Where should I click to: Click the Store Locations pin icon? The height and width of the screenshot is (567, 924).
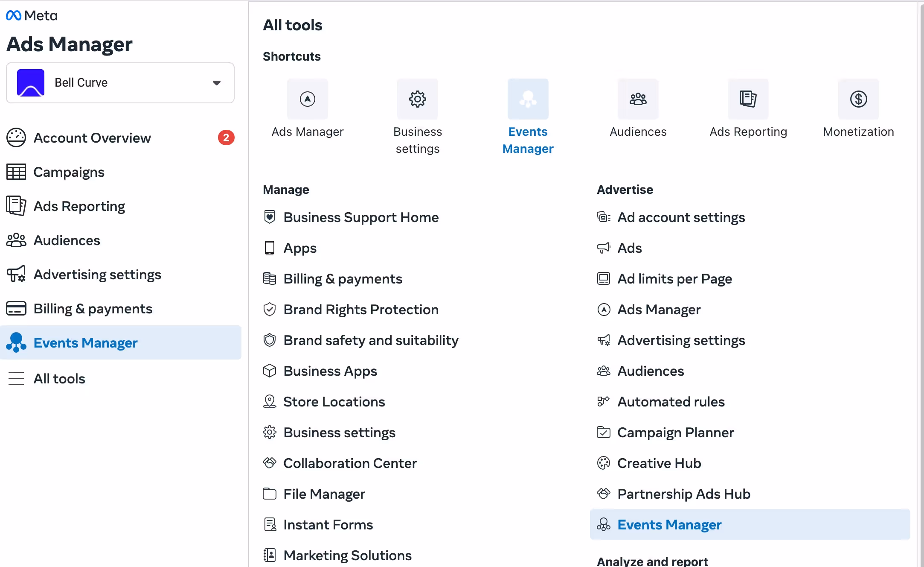[x=270, y=402]
